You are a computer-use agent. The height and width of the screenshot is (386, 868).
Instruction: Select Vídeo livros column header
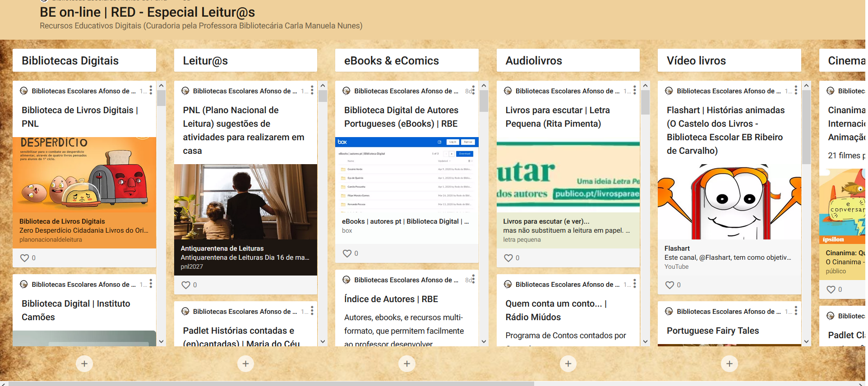pyautogui.click(x=729, y=60)
